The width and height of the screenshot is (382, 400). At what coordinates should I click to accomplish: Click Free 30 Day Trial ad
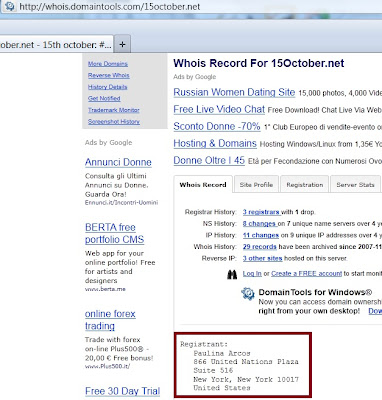click(x=122, y=391)
